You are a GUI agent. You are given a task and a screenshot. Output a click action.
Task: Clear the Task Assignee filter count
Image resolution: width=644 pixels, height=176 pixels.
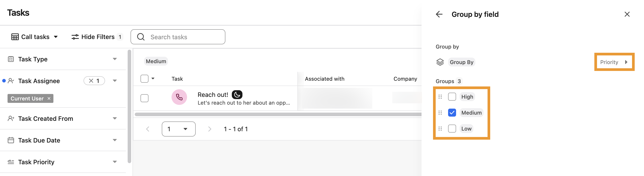pyautogui.click(x=91, y=81)
